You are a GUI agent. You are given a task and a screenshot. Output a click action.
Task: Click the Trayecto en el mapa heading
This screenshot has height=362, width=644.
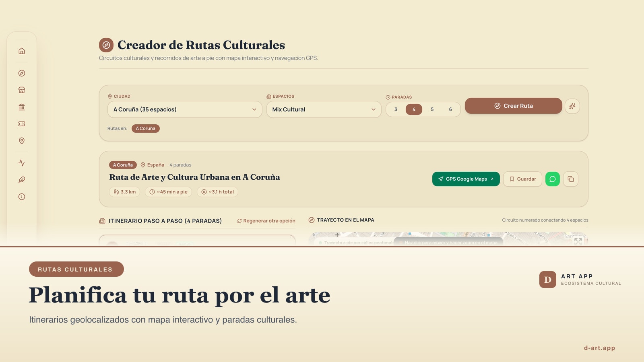tap(341, 220)
